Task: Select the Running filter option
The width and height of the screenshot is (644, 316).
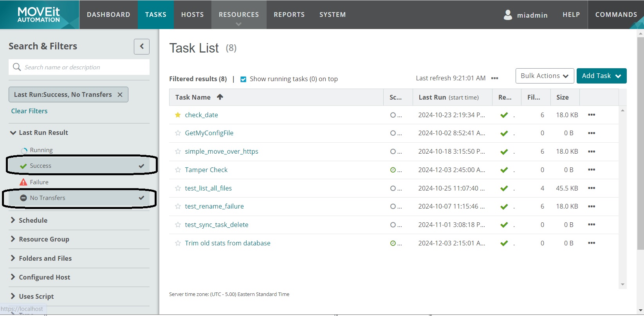Action: (41, 150)
